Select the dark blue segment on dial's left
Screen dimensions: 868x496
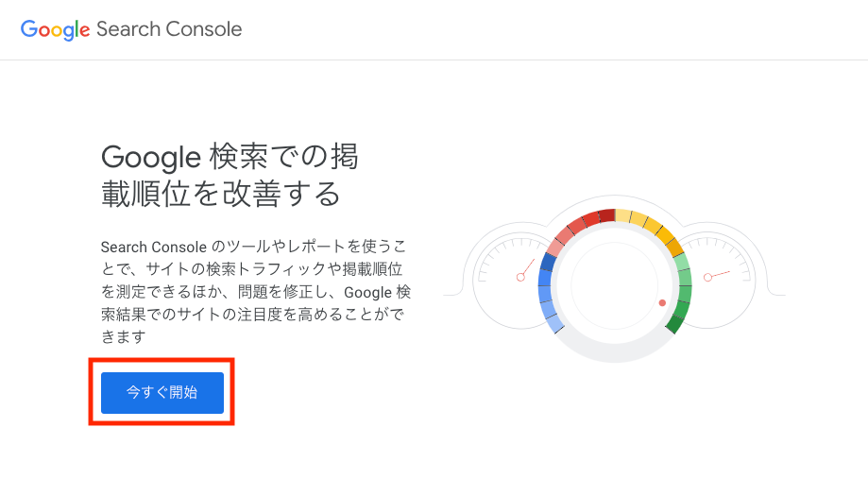tap(547, 267)
